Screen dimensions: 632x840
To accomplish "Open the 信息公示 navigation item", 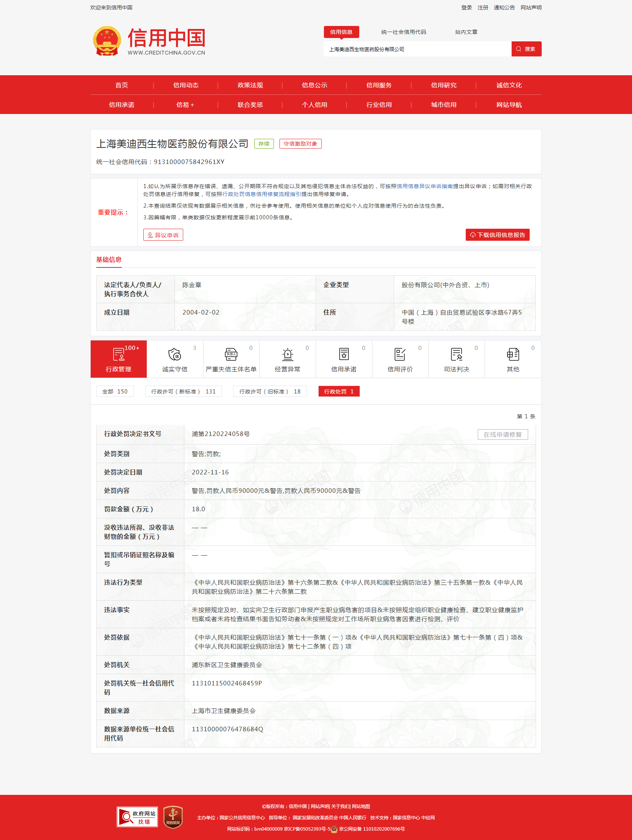I will (314, 85).
